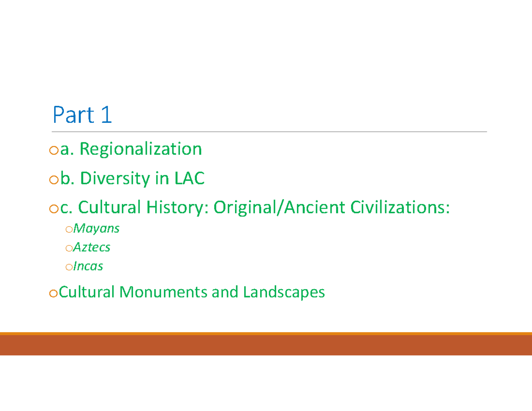Toggle the Incas sub-item
Image resolution: width=532 pixels, height=411 pixels.
click(88, 266)
